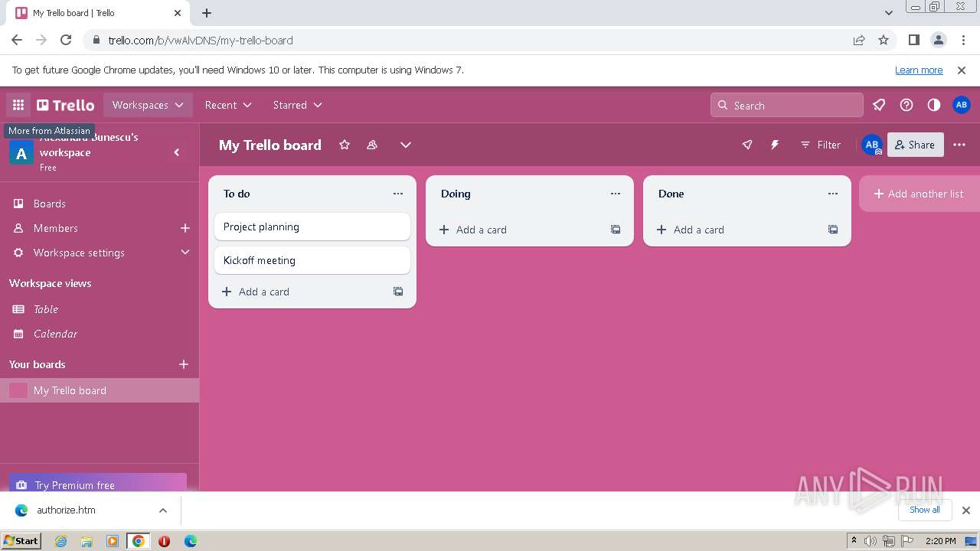Add another list to the board
The image size is (980, 551).
[x=919, y=194]
